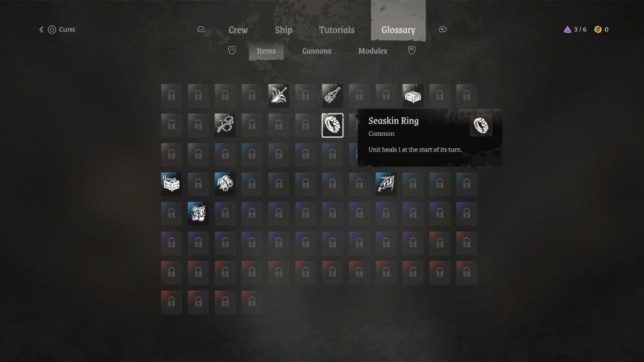Select the bottle item in the top row
Screen dimensions: 644x362
coord(332,96)
